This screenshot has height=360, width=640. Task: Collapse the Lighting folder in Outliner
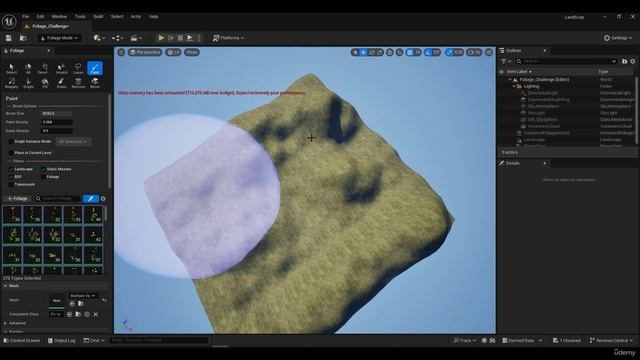point(514,87)
